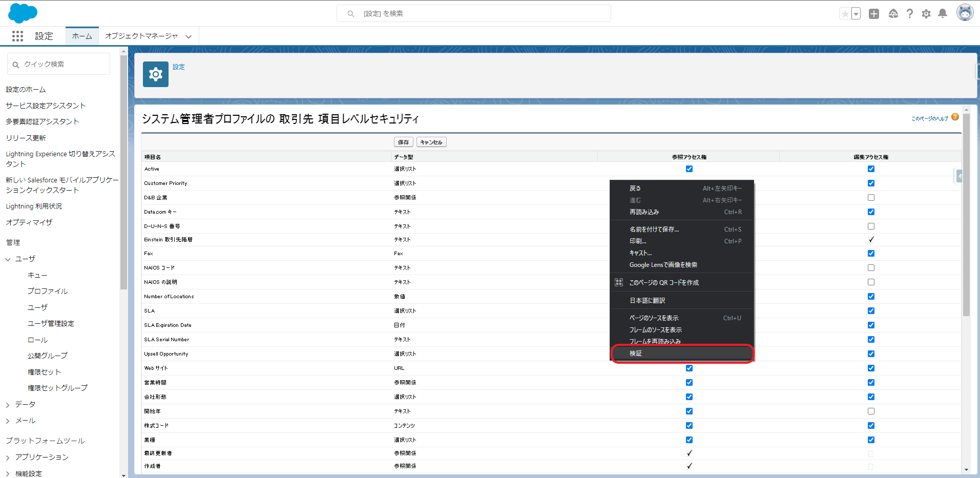Open the Trailhead help question mark icon
This screenshot has height=478, width=980.
[x=910, y=14]
